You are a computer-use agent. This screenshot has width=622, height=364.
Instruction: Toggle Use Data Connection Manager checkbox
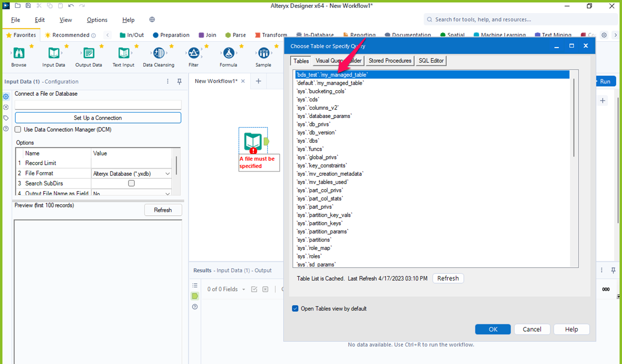point(18,130)
